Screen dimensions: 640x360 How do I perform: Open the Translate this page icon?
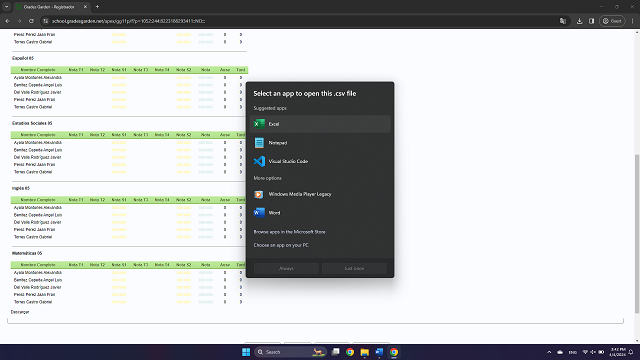coord(563,21)
